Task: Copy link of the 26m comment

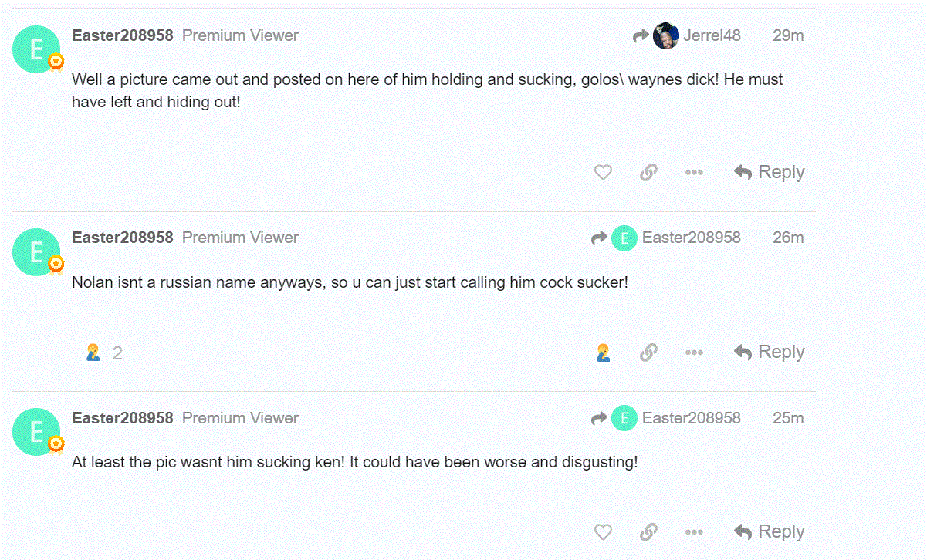Action: pyautogui.click(x=648, y=353)
